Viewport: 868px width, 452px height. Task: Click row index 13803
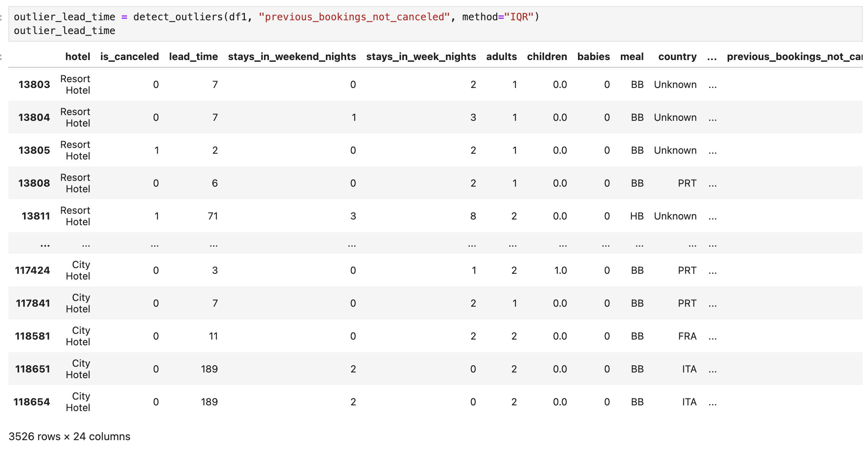(34, 85)
